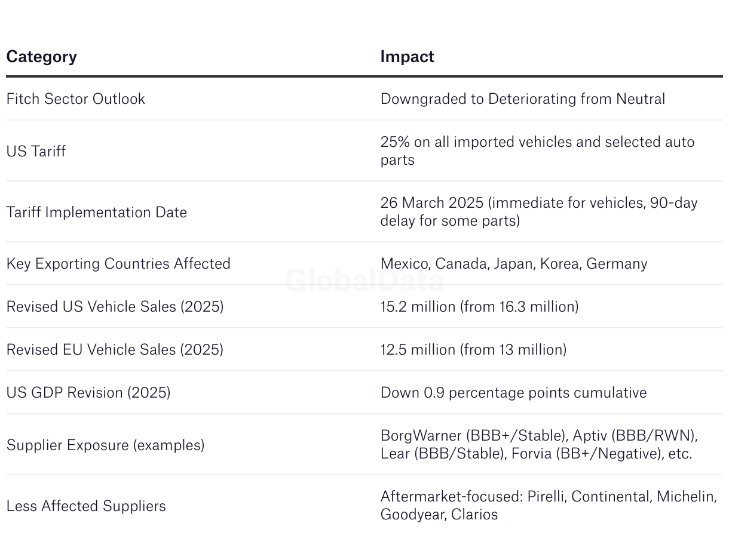Select the US Tariff row label
Image resolution: width=729 pixels, height=560 pixels.
pyautogui.click(x=36, y=151)
